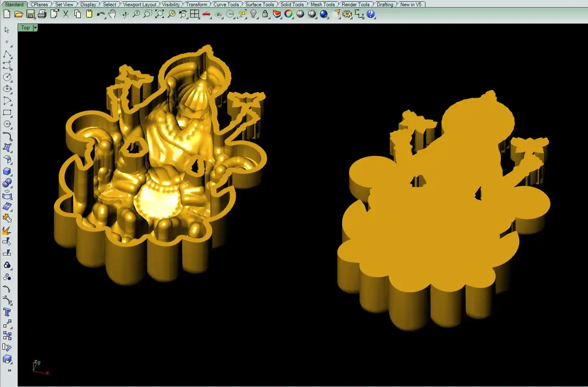Viewport: 588px width, 387px height.
Task: Open the four-viewport layout icon
Action: pyautogui.click(x=195, y=14)
